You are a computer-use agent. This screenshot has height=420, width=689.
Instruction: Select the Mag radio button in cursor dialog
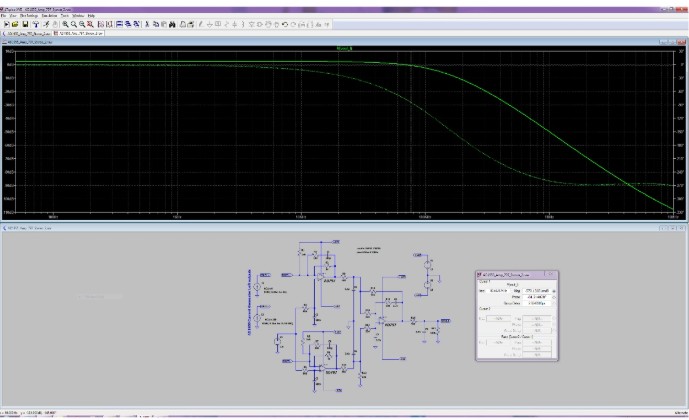point(554,291)
